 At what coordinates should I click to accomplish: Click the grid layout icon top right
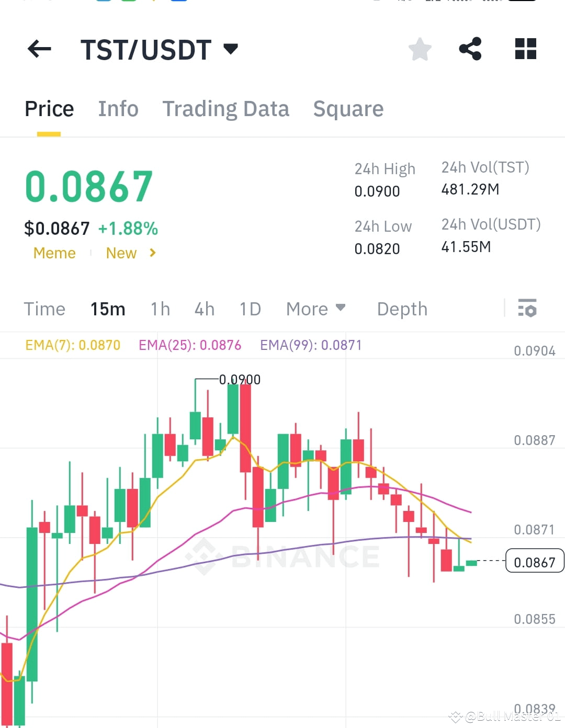pyautogui.click(x=525, y=49)
